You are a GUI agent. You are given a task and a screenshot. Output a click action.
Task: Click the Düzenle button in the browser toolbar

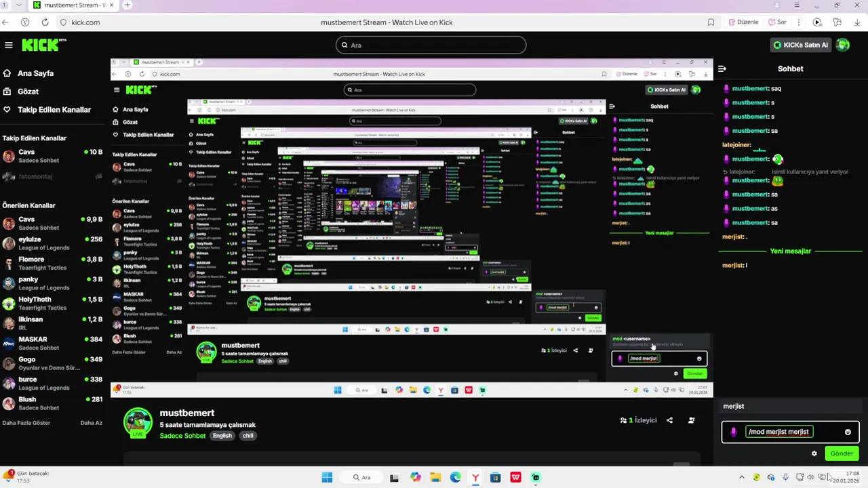(x=744, y=22)
